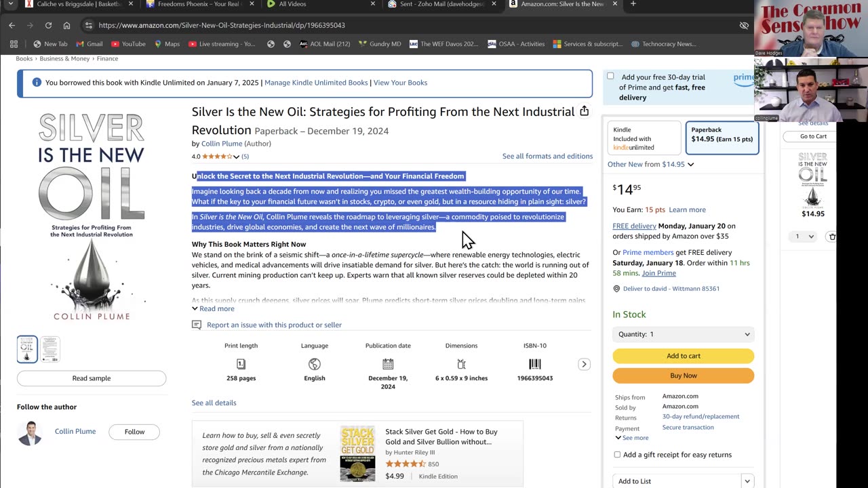Image resolution: width=868 pixels, height=488 pixels.
Task: Open the Finance breadcrumb link
Action: point(107,59)
